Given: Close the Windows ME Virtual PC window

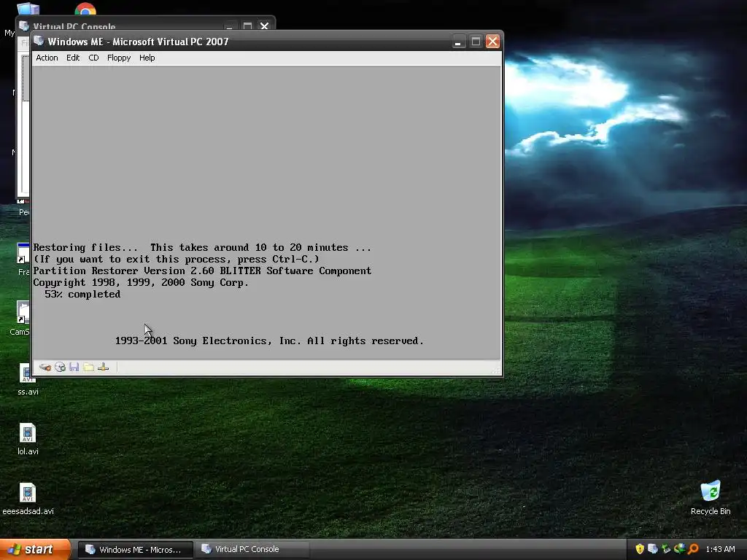Looking at the screenshot, I should tap(492, 42).
